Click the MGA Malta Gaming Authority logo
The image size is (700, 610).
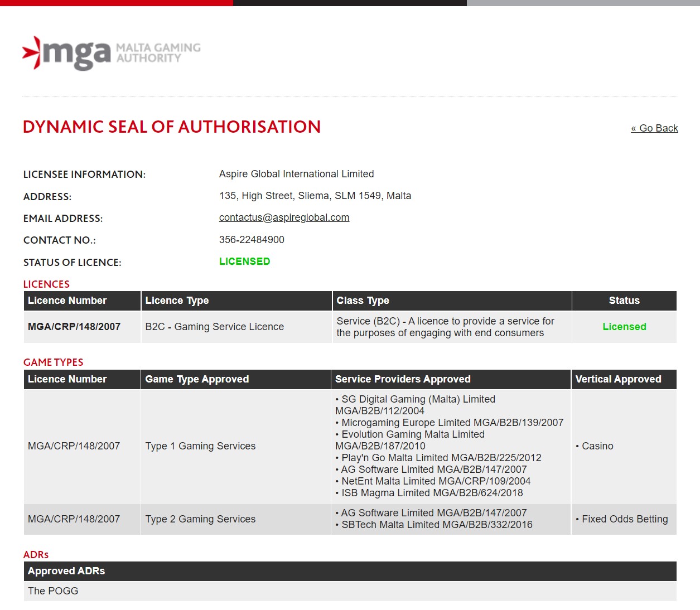coord(112,54)
